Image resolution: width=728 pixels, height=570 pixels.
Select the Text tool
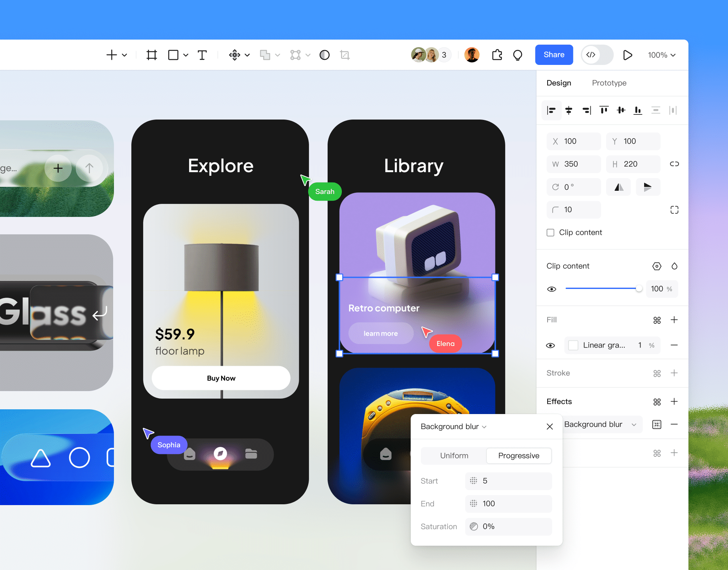202,55
